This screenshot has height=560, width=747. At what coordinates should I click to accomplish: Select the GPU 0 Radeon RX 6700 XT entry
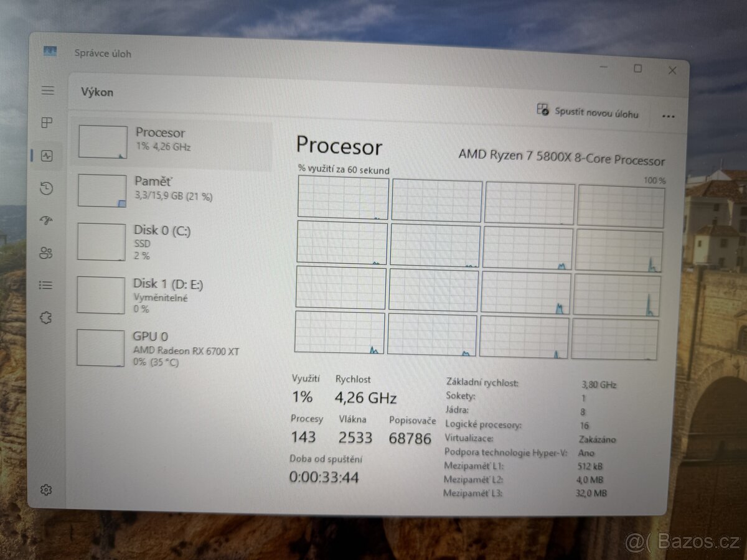171,347
